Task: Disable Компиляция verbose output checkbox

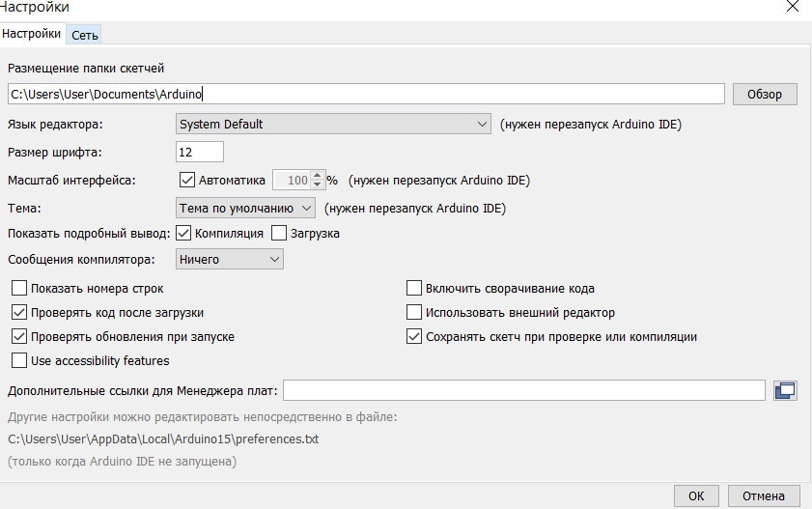Action: coord(183,233)
